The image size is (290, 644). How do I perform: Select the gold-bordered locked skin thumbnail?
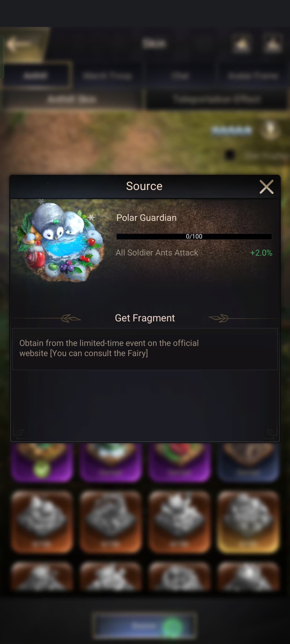click(x=248, y=521)
